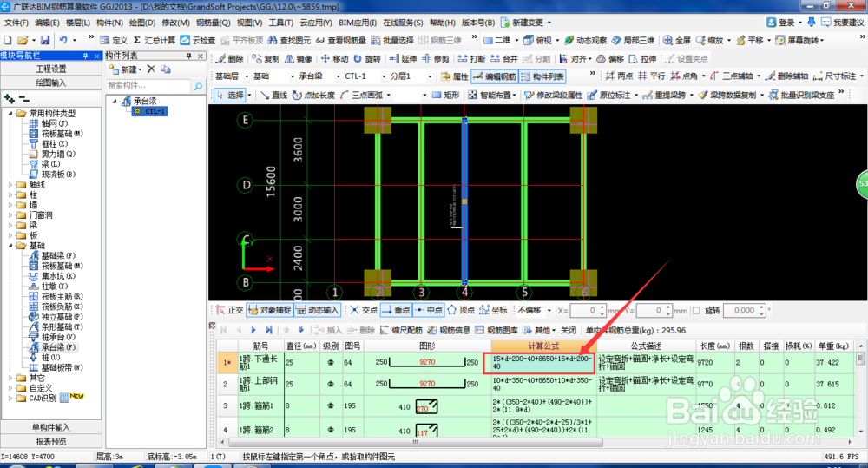The height and width of the screenshot is (468, 868).
Task: Toggle 对象捕捉 object snap
Action: [x=269, y=310]
